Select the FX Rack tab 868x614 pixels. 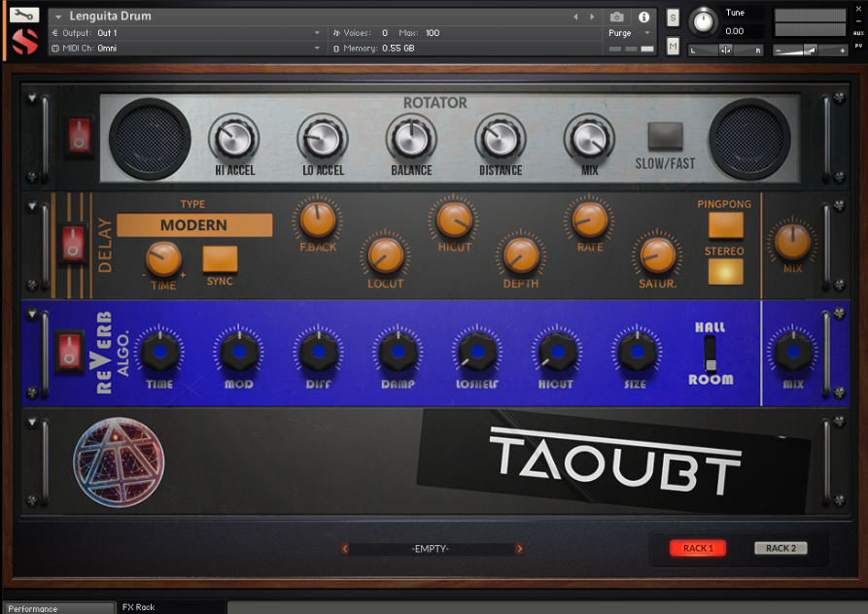(139, 607)
